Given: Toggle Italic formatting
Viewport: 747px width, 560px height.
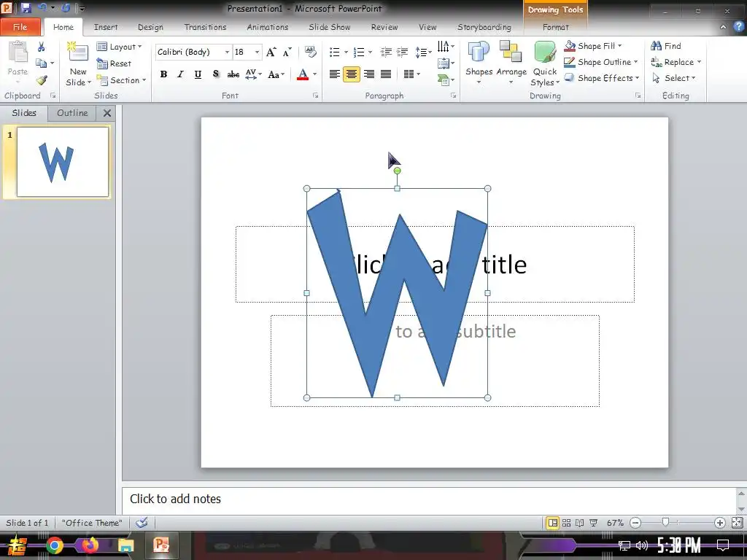Looking at the screenshot, I should click(180, 74).
